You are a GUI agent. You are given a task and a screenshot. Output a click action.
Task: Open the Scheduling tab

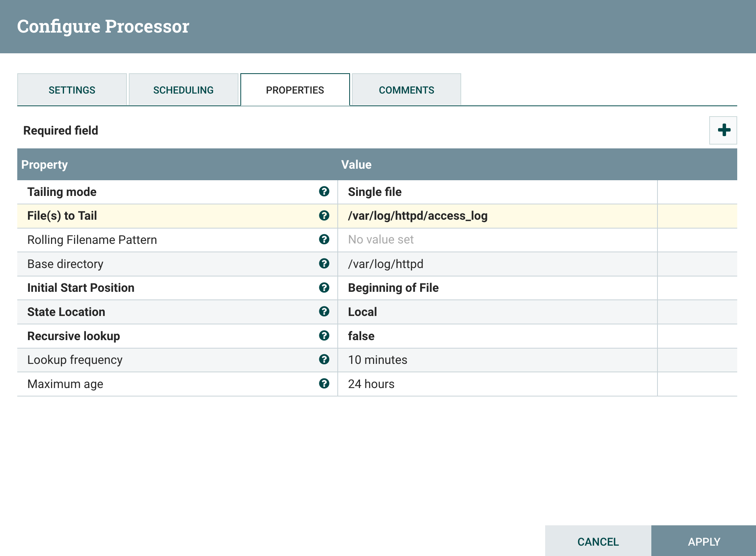(184, 90)
